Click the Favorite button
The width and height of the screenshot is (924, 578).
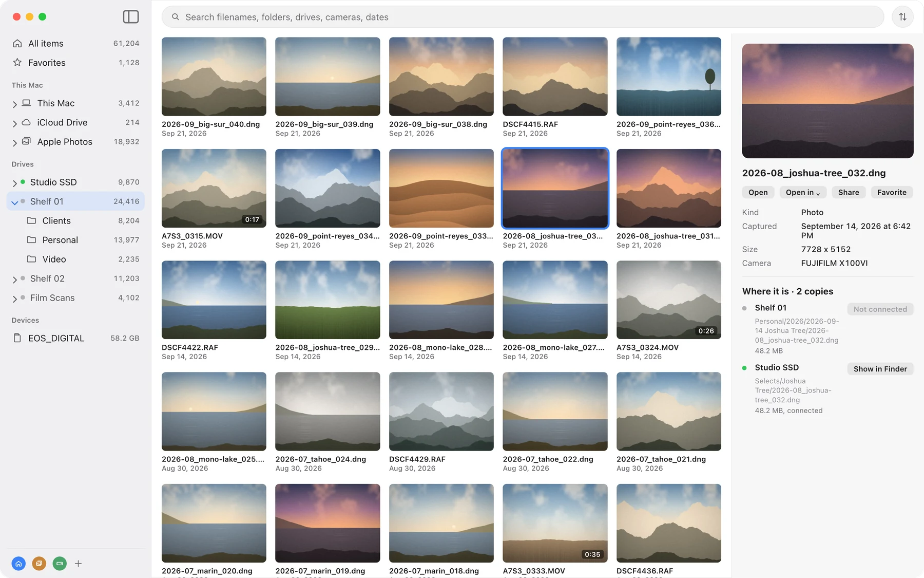892,192
